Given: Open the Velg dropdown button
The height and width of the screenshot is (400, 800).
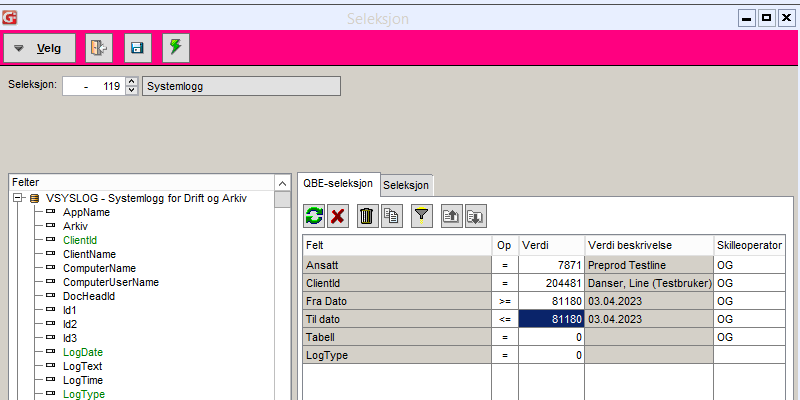Looking at the screenshot, I should [x=39, y=48].
